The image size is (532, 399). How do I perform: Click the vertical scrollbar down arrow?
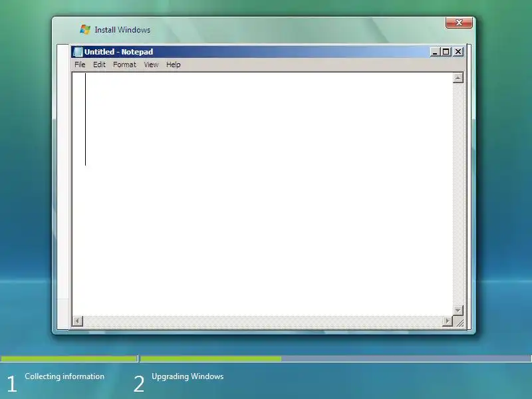(x=458, y=310)
